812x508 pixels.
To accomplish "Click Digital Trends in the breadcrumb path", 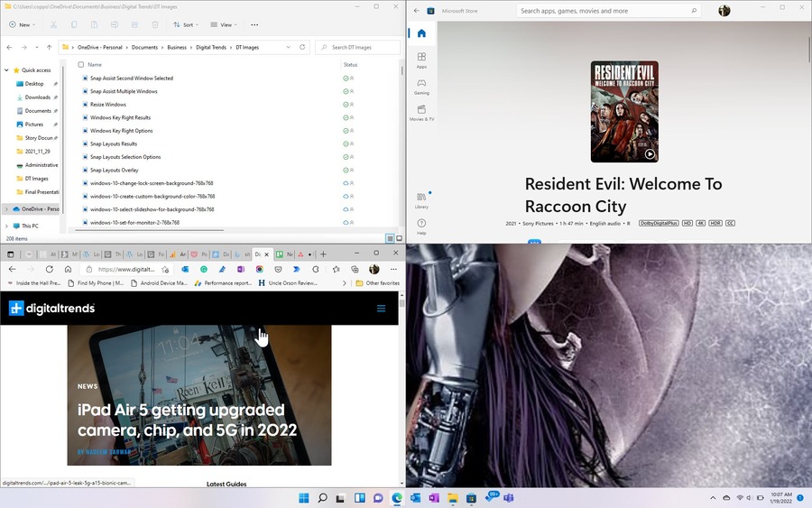I will pos(211,47).
